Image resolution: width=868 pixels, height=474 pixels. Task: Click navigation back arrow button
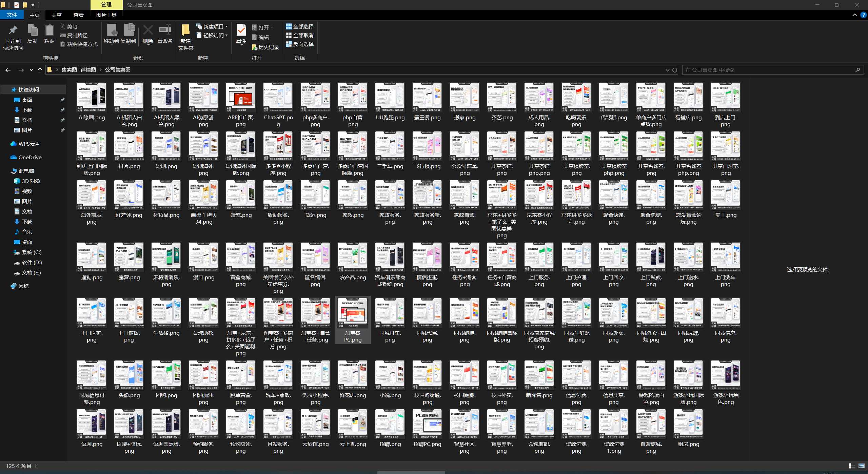click(x=7, y=69)
